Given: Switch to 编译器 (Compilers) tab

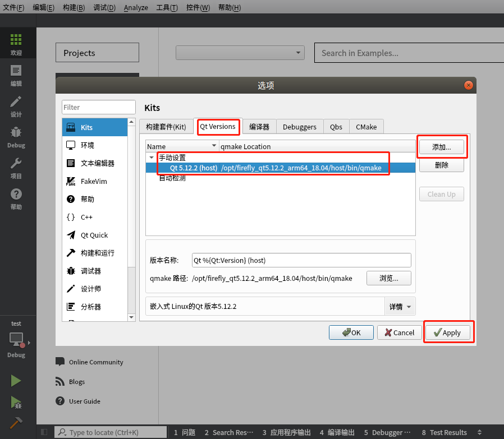Looking at the screenshot, I should coord(259,127).
